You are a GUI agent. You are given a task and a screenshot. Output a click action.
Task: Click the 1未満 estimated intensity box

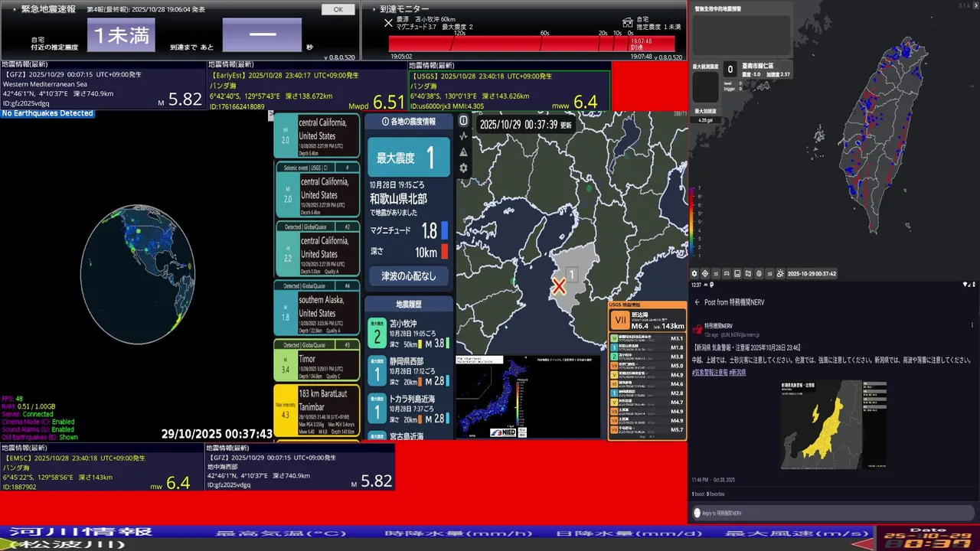(x=121, y=34)
